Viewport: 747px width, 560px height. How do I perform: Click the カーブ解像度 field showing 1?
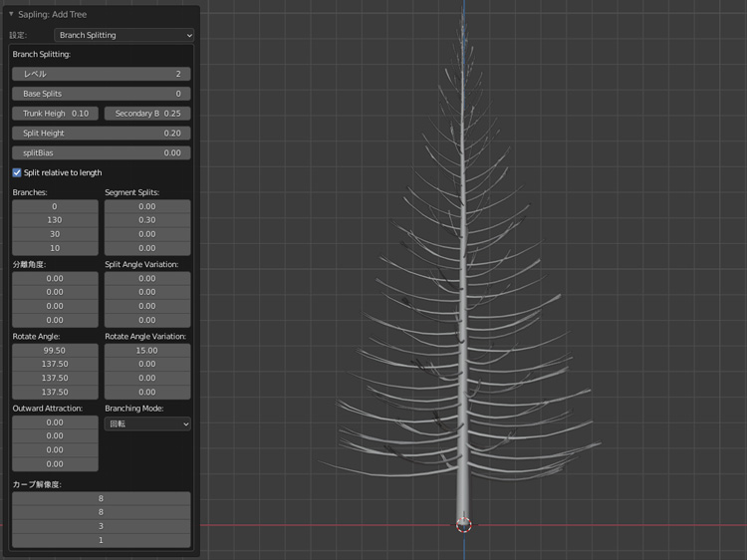(101, 540)
